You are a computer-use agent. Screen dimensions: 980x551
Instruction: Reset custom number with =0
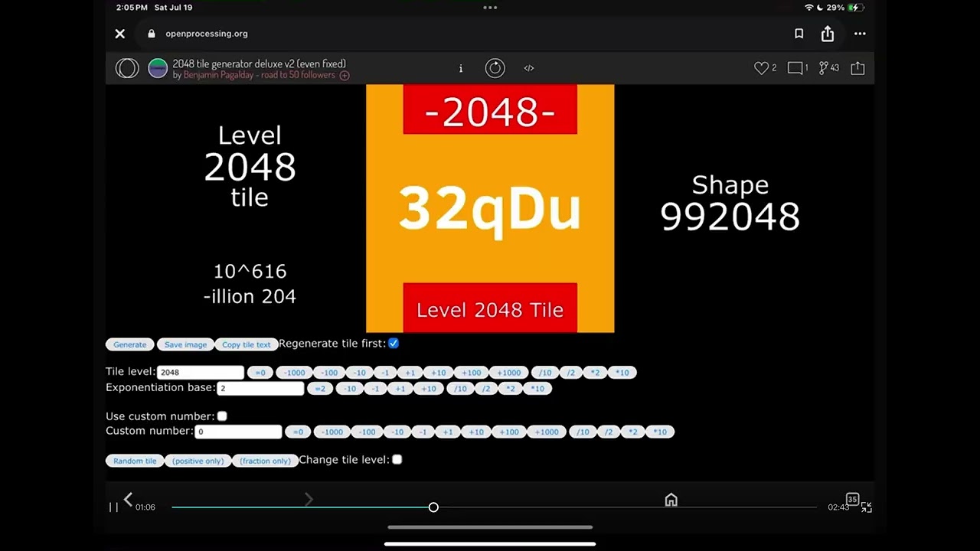click(x=298, y=432)
